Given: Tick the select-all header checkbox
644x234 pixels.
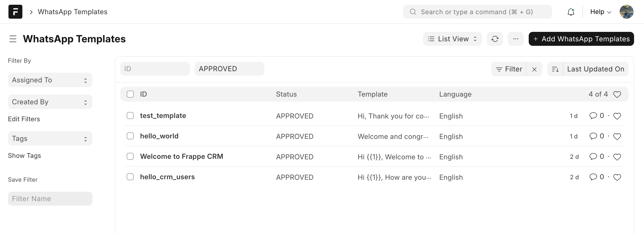Looking at the screenshot, I should click(130, 94).
